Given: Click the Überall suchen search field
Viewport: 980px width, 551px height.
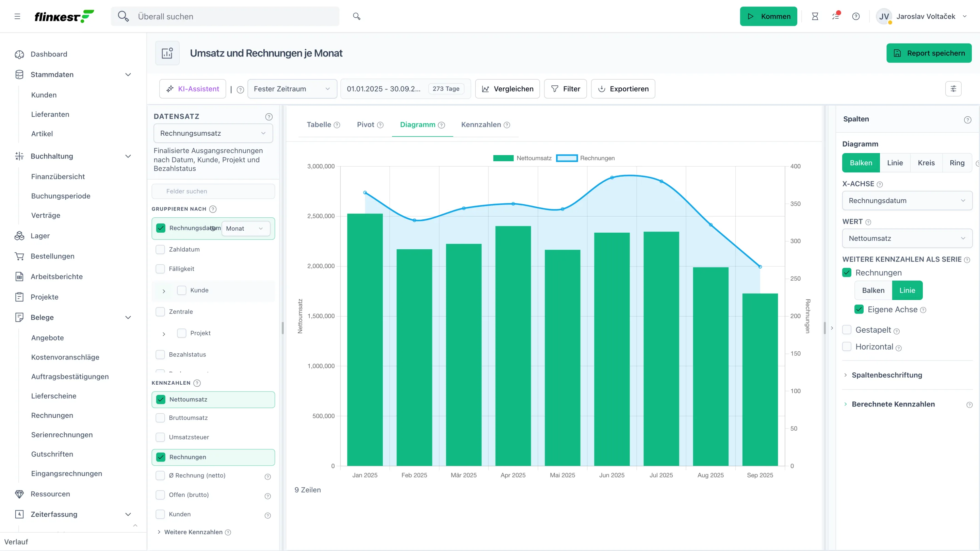Looking at the screenshot, I should pyautogui.click(x=225, y=16).
